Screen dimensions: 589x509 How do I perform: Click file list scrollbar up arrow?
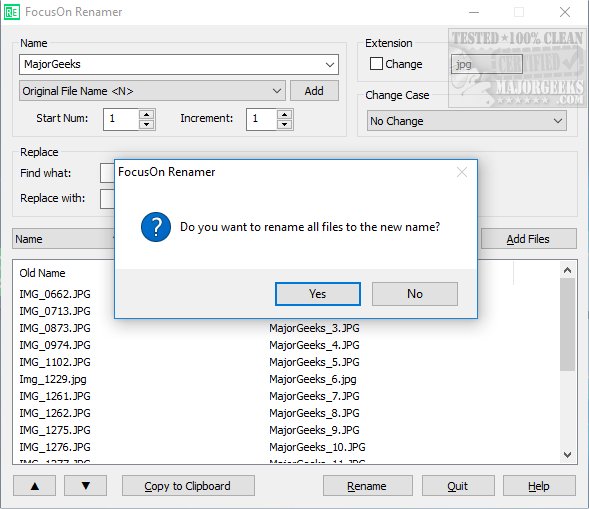[568, 270]
